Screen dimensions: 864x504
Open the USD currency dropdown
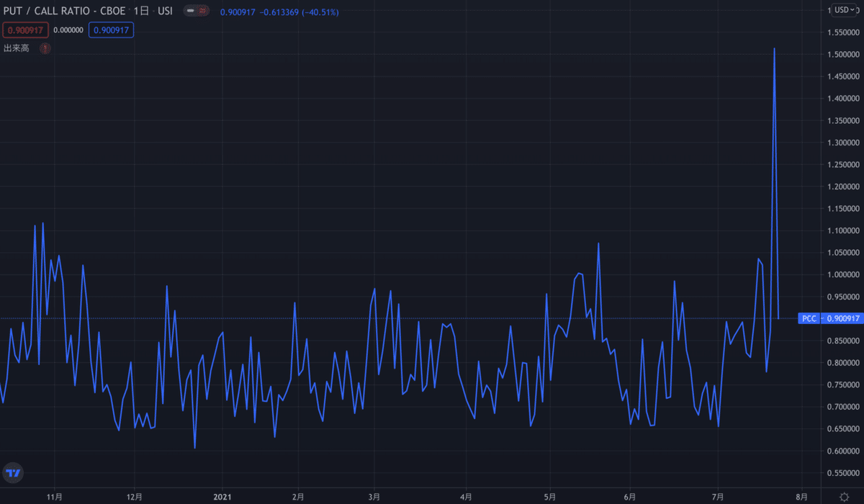pos(845,10)
